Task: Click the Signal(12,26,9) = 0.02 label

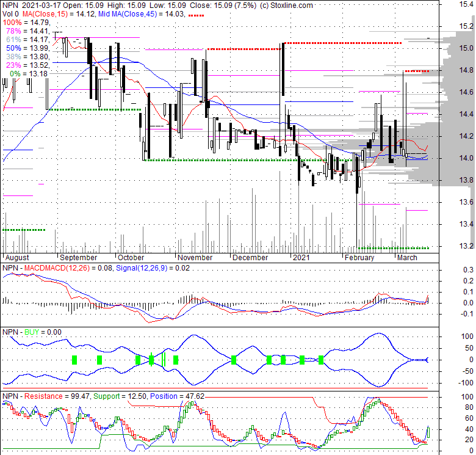Action: point(153,268)
